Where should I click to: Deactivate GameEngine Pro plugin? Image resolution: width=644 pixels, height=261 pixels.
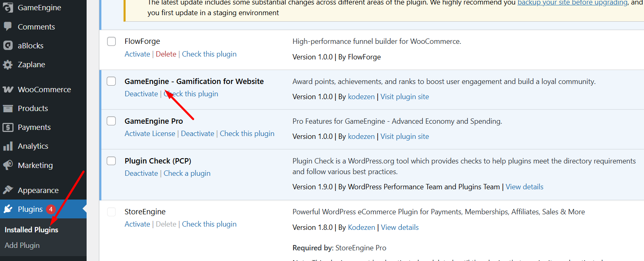pos(197,134)
